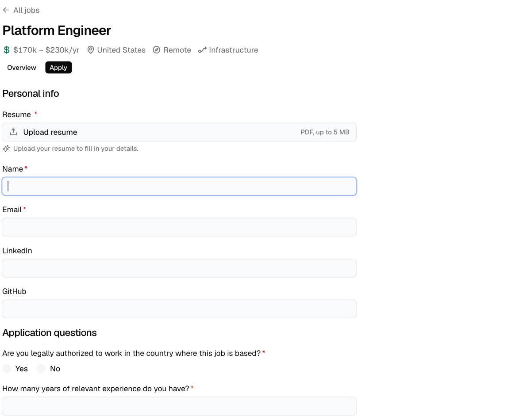Click the location pin icon
The image size is (531, 420).
(91, 50)
